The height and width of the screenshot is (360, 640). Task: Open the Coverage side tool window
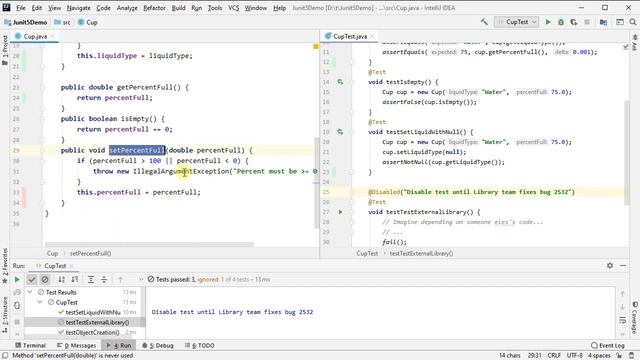coord(635,318)
